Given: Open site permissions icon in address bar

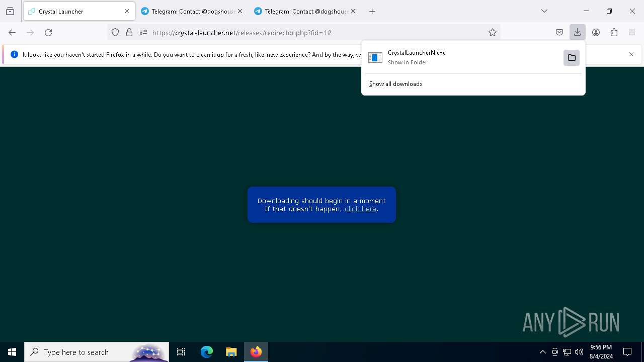Looking at the screenshot, I should tap(143, 33).
